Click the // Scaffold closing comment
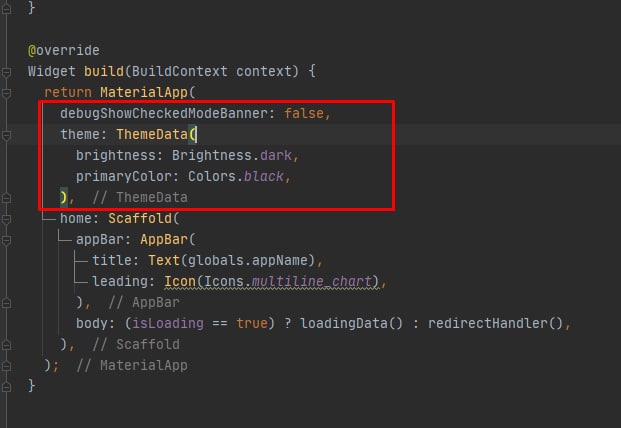621x428 pixels. pos(136,344)
